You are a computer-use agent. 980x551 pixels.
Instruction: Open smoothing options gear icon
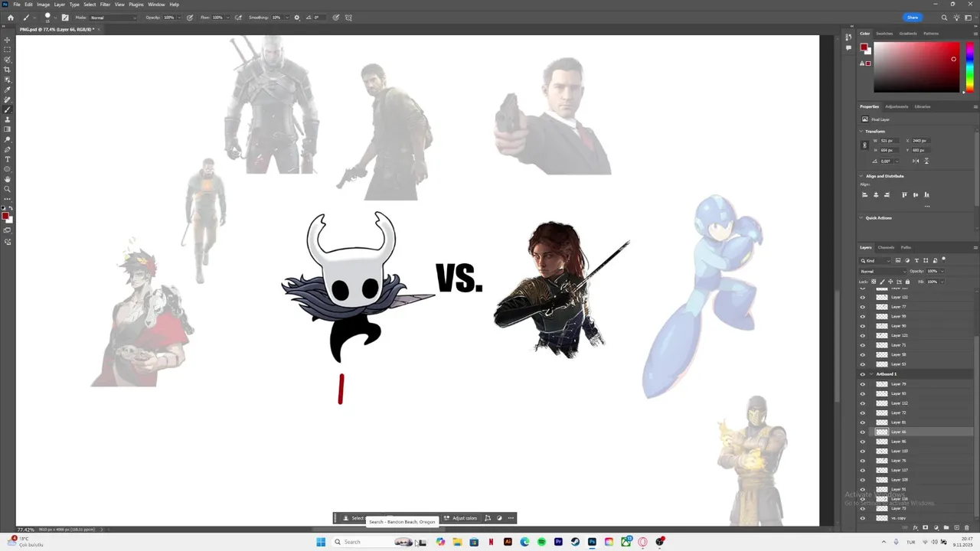tap(297, 18)
